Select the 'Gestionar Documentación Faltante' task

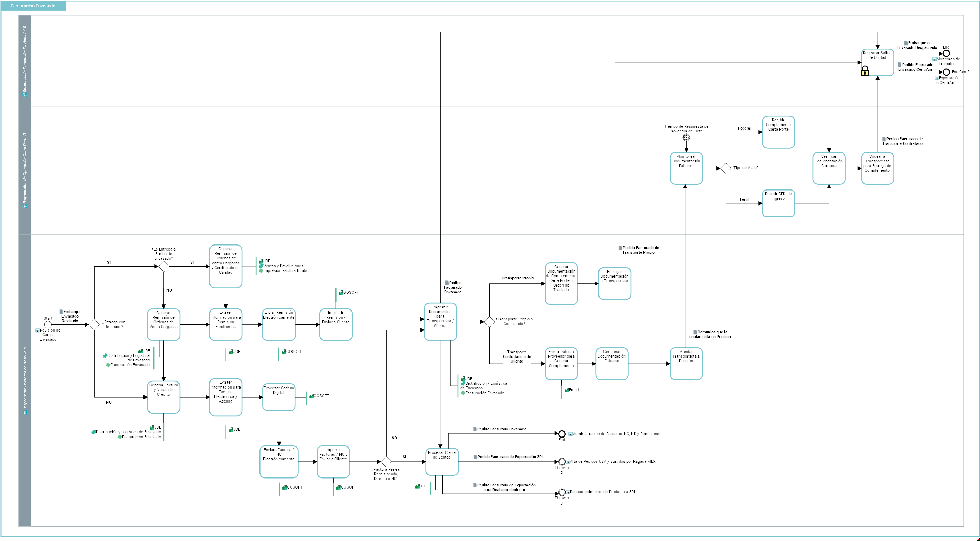click(612, 364)
